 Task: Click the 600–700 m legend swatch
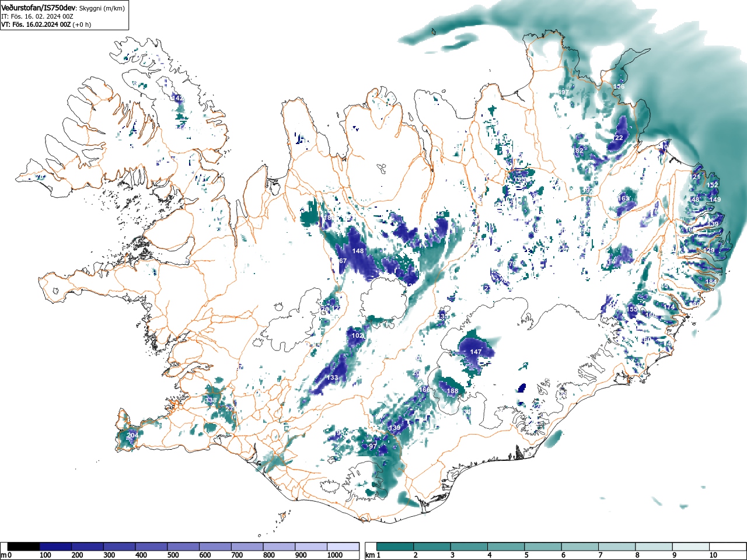(x=215, y=547)
